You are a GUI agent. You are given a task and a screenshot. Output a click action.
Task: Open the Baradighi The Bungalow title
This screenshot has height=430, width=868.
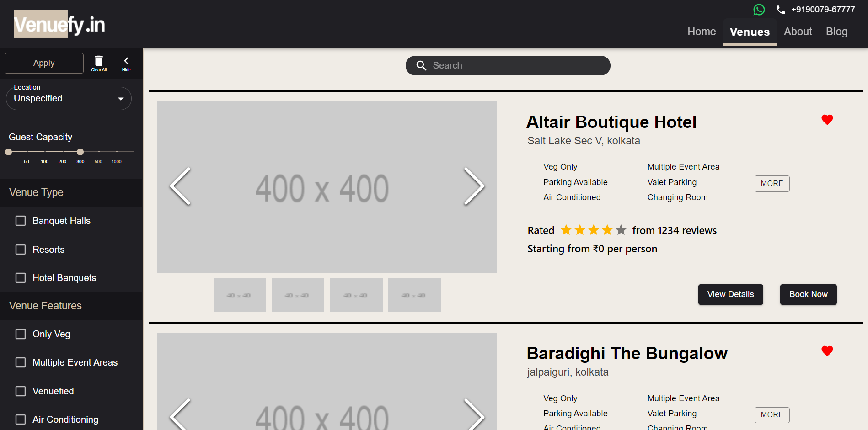click(627, 353)
